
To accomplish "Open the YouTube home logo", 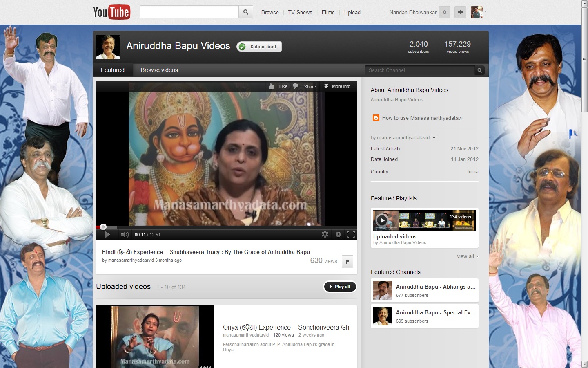I will click(x=111, y=12).
